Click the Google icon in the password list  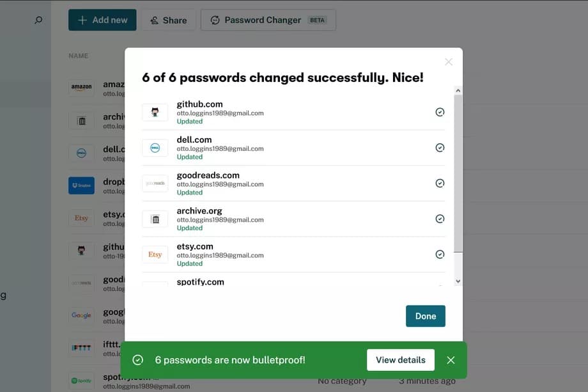(81, 315)
